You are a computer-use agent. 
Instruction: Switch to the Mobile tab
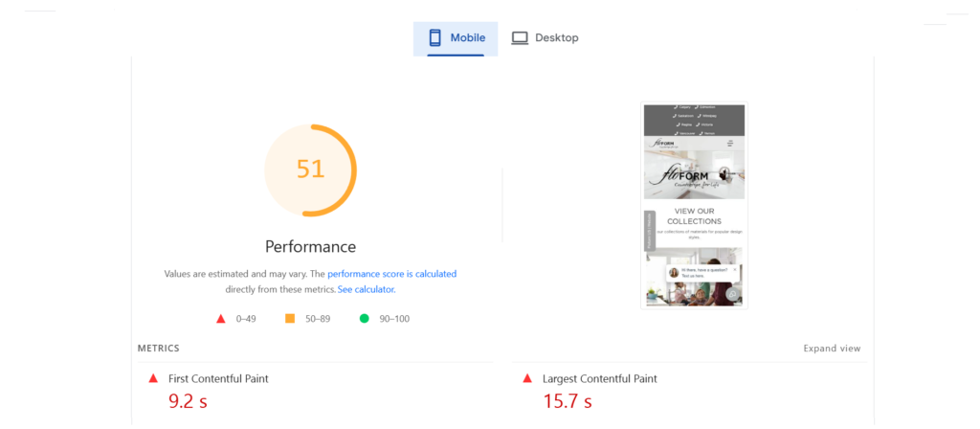(456, 38)
